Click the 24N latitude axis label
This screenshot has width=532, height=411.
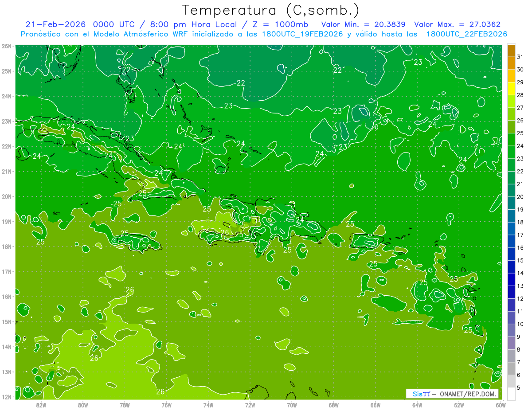coord(6,96)
